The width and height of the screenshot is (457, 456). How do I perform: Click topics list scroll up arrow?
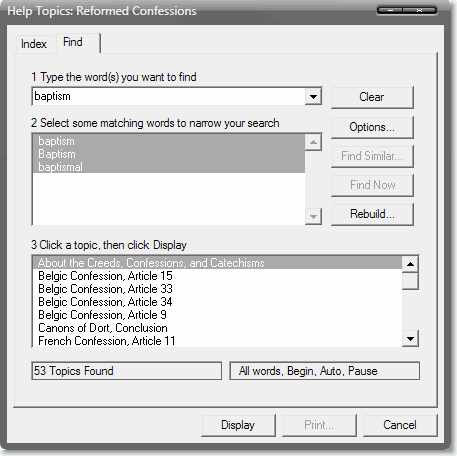(x=410, y=264)
